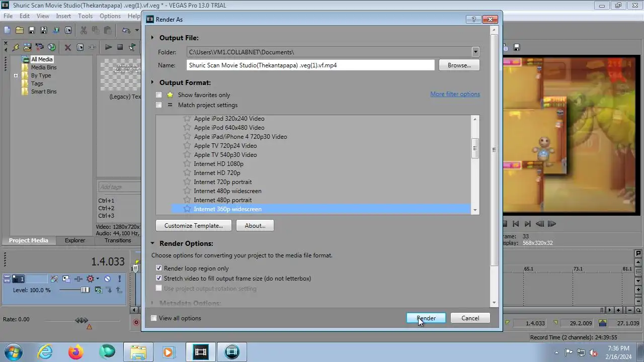
Task: Tick the Match project settings checkbox
Action: (159, 105)
